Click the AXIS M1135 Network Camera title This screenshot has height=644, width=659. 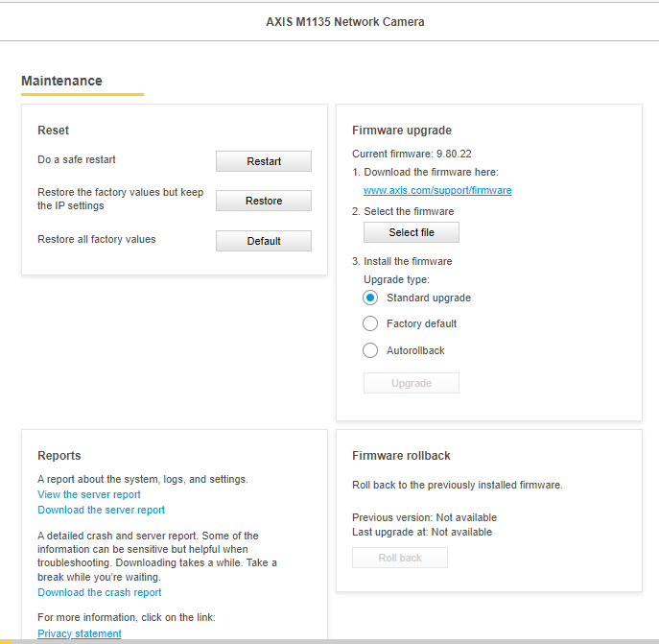[x=344, y=21]
